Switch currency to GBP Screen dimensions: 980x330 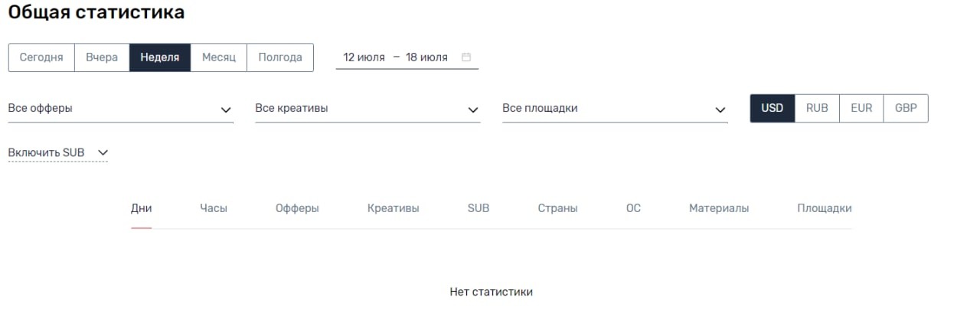906,108
